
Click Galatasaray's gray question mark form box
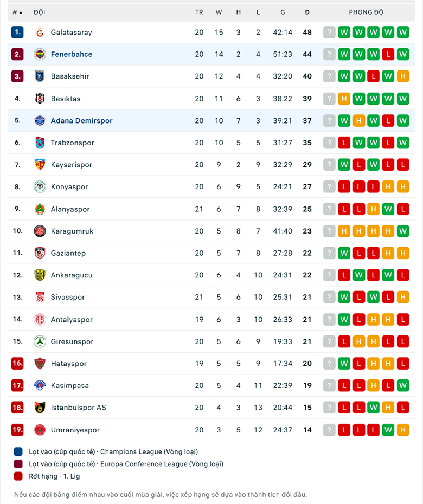tap(329, 33)
